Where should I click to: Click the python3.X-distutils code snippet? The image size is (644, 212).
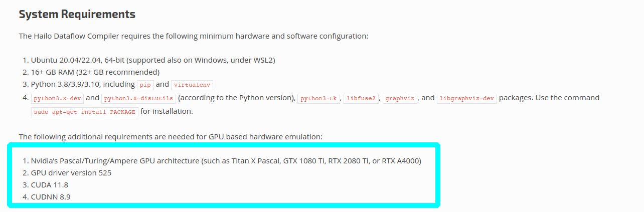click(138, 98)
